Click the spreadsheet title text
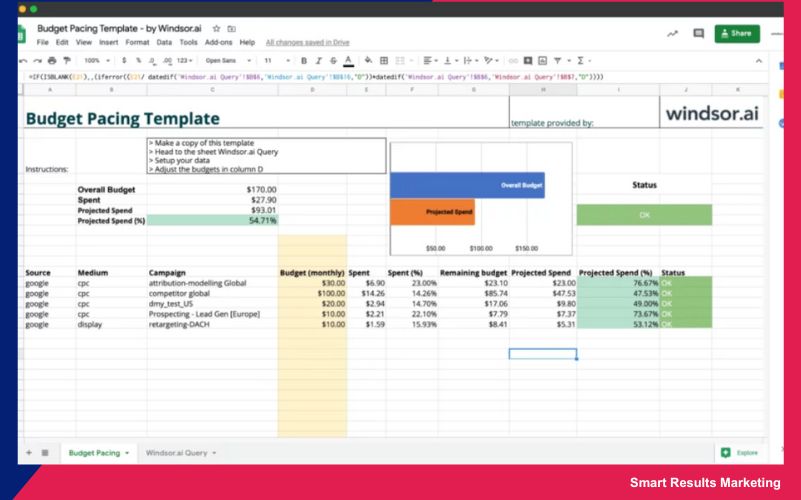 [x=119, y=29]
